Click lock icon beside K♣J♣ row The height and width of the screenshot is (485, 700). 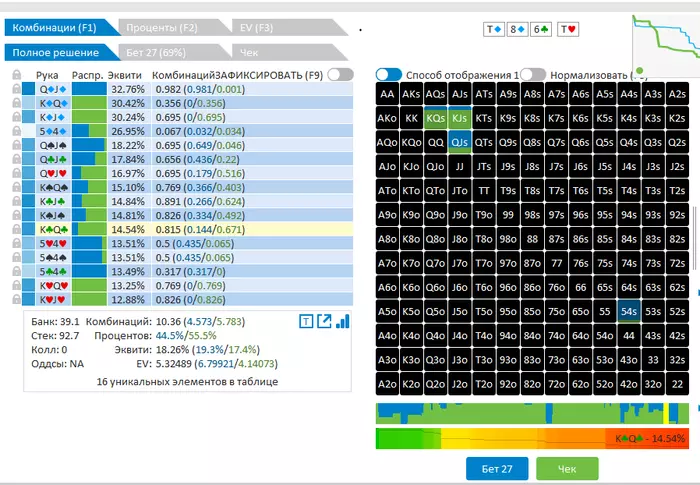tap(16, 201)
